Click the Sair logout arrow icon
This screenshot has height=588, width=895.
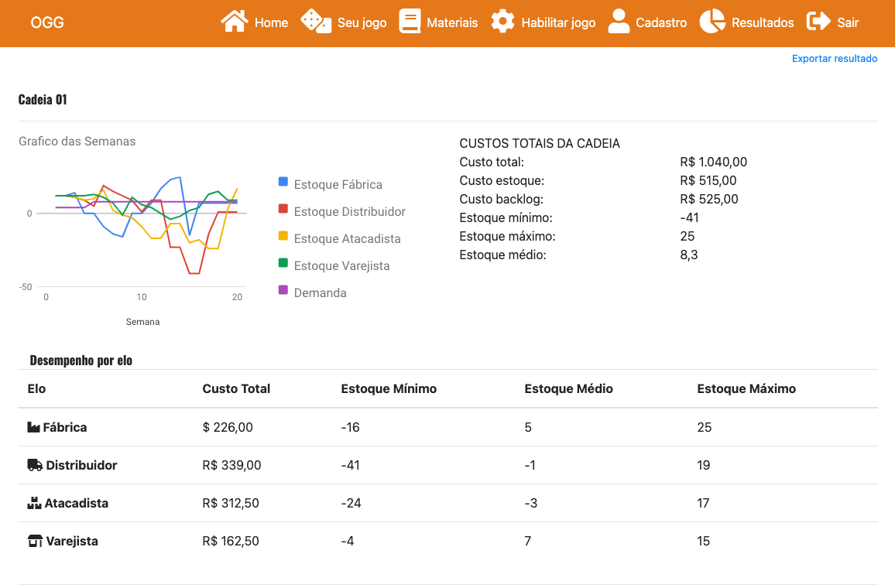tap(818, 22)
